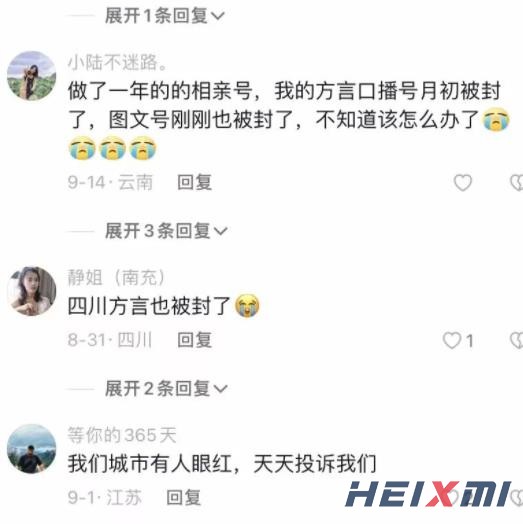Open username 小陆不迷路。
Screen dimensions: 523x524
click(x=117, y=62)
